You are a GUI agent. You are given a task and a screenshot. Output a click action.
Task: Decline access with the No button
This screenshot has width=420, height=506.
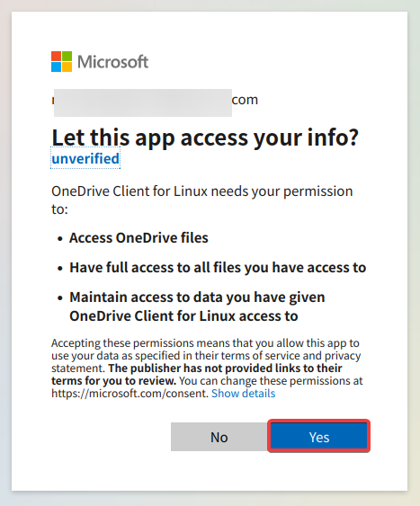pos(219,437)
